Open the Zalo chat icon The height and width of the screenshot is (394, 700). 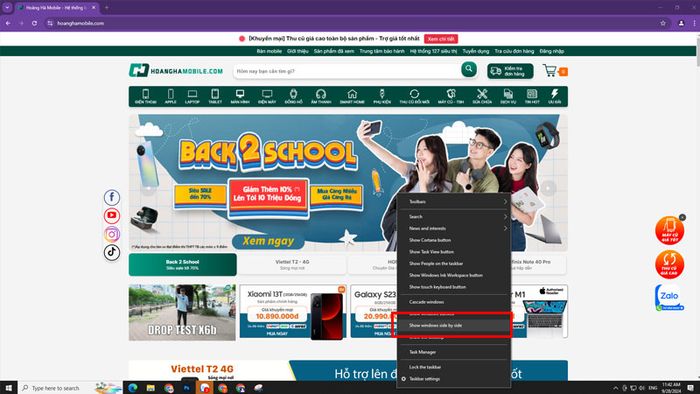[669, 297]
